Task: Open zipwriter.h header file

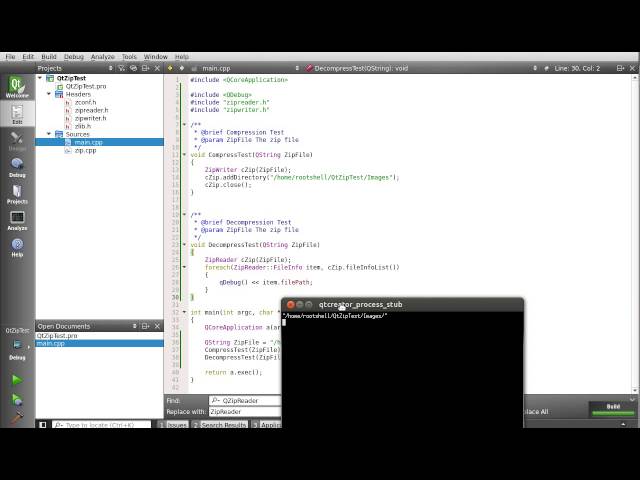Action: click(91, 118)
